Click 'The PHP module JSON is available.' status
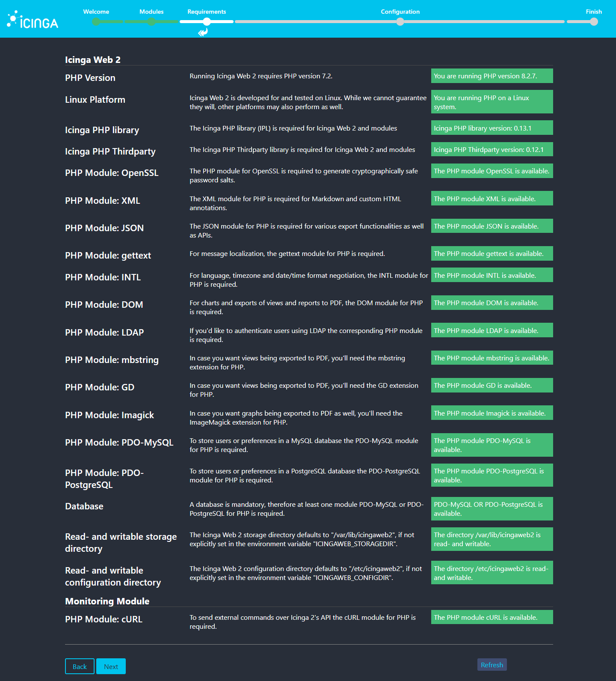 492,226
